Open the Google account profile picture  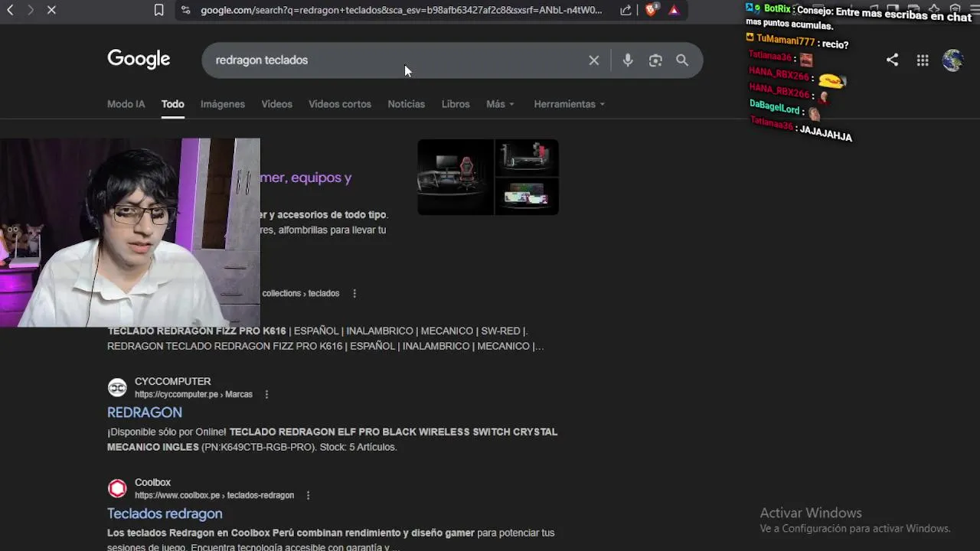pyautogui.click(x=953, y=60)
